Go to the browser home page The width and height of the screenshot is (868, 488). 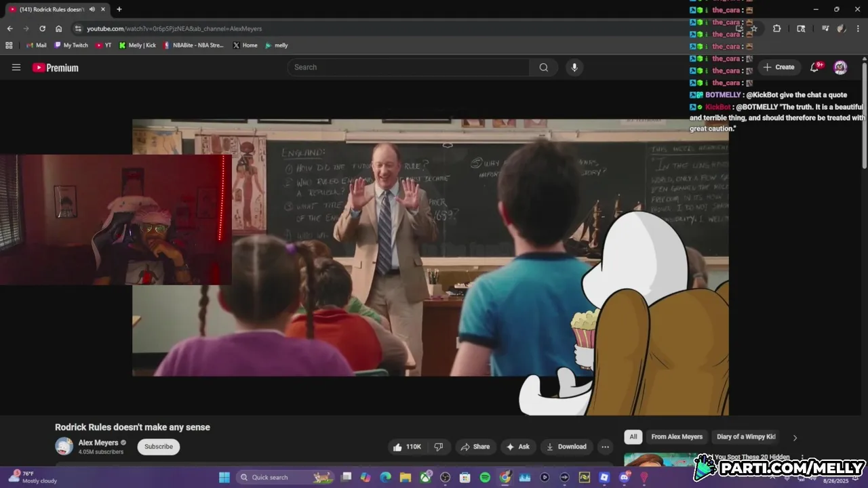58,28
